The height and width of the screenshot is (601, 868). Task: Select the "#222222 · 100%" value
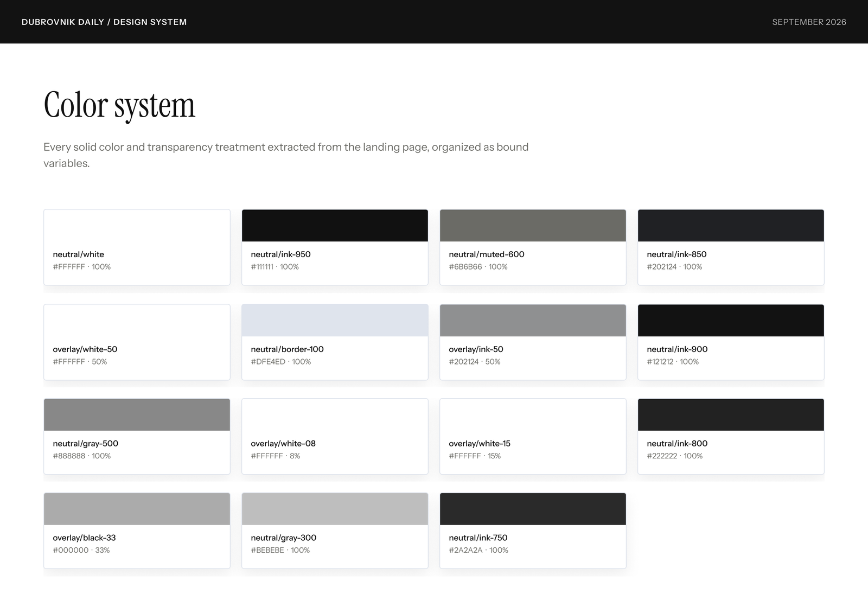coord(674,456)
